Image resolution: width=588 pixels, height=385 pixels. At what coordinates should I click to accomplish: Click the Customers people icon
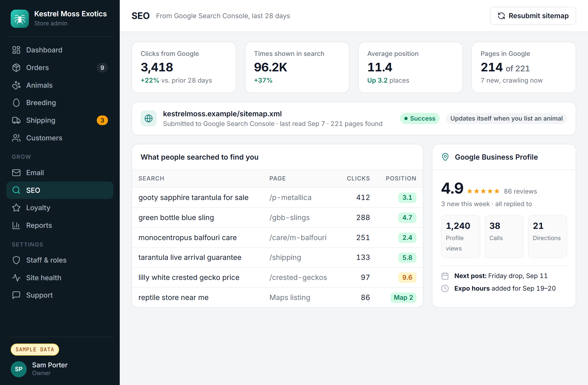pos(16,138)
